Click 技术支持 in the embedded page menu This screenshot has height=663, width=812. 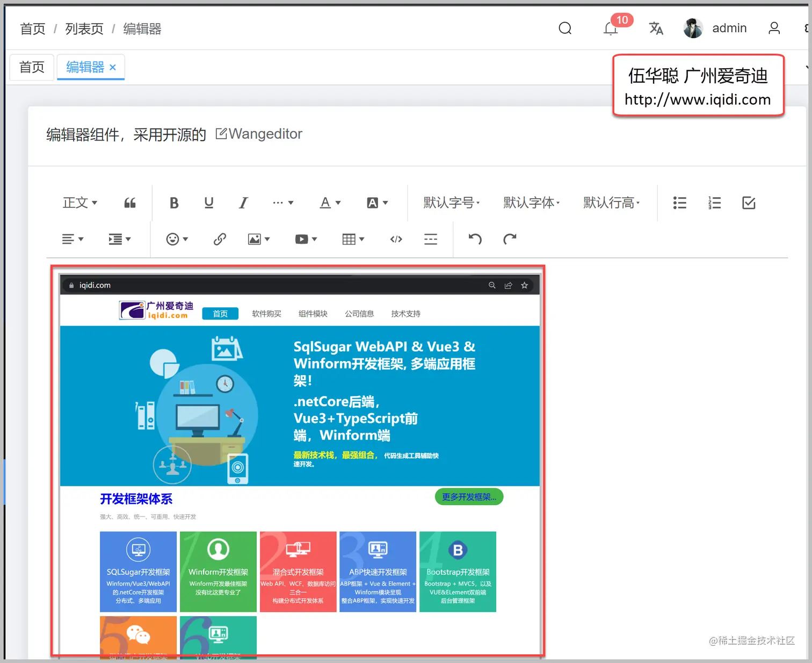406,314
